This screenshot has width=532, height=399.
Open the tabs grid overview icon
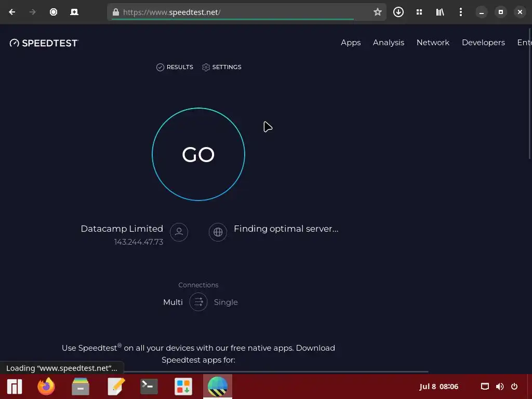[419, 12]
